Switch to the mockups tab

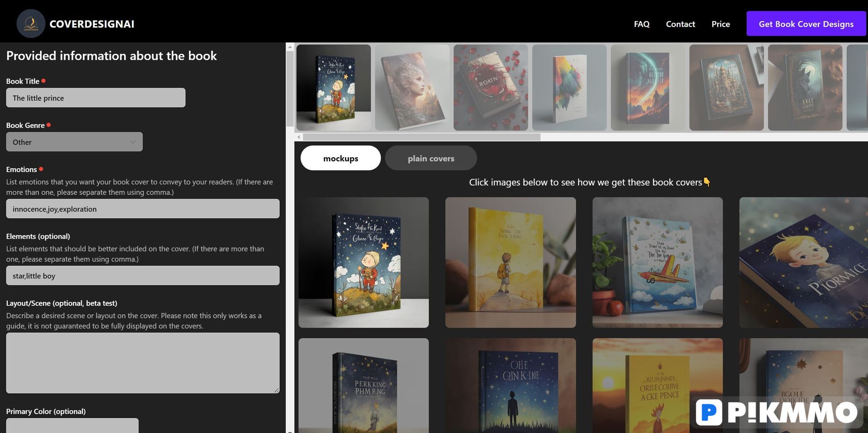tap(341, 158)
